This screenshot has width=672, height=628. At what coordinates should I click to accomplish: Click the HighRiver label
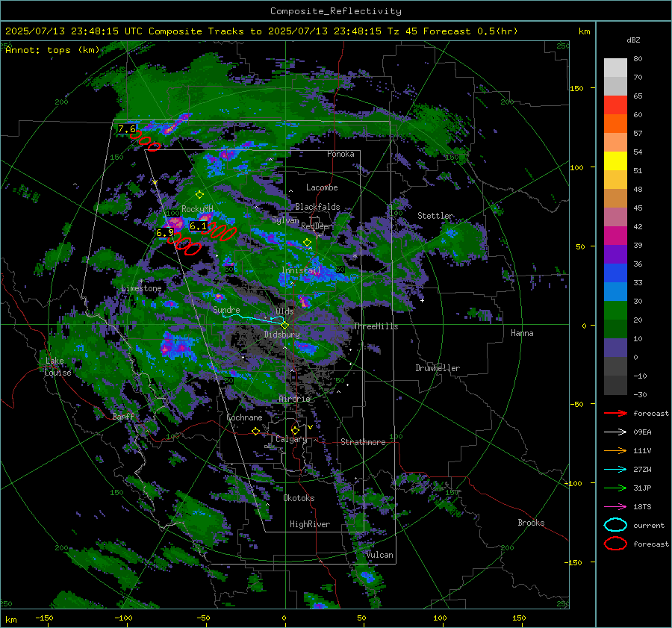coord(310,524)
